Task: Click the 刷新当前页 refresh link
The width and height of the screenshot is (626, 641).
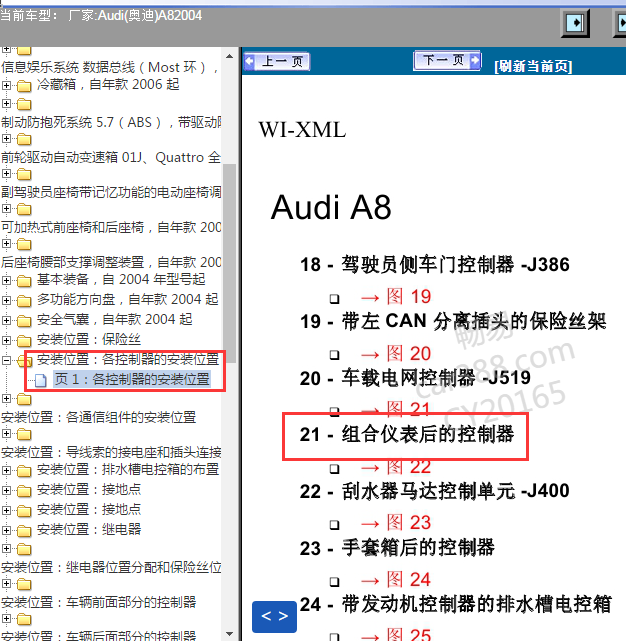Action: pos(533,66)
